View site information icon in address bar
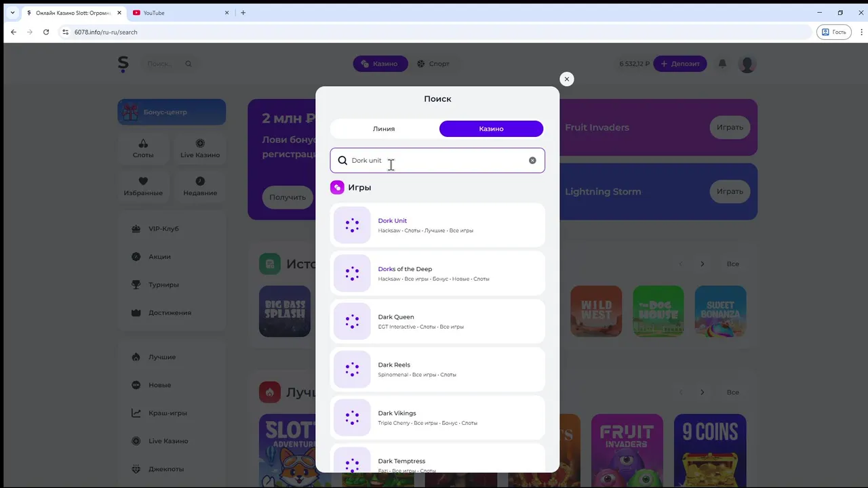 (65, 32)
